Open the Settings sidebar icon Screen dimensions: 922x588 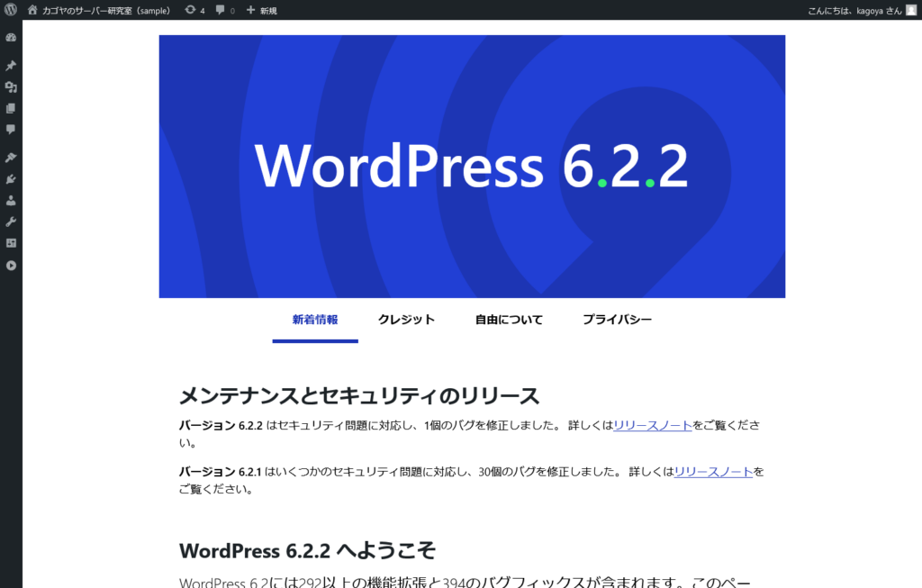tap(11, 243)
